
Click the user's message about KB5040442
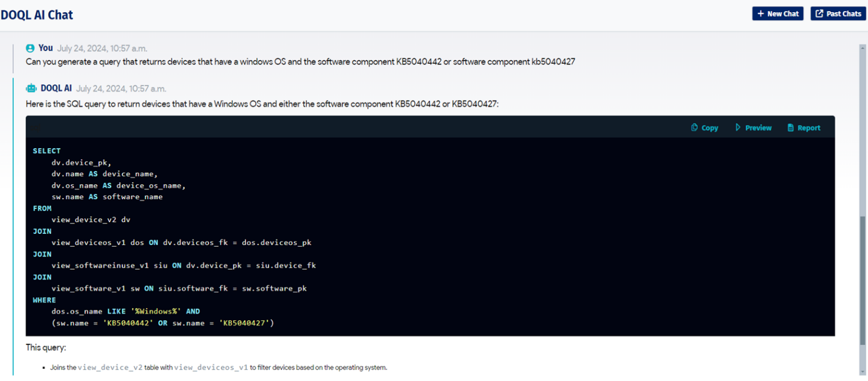click(300, 61)
